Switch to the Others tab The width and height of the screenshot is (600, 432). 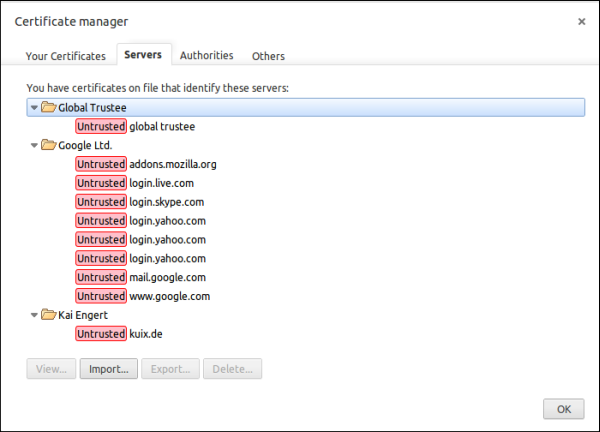coord(268,56)
